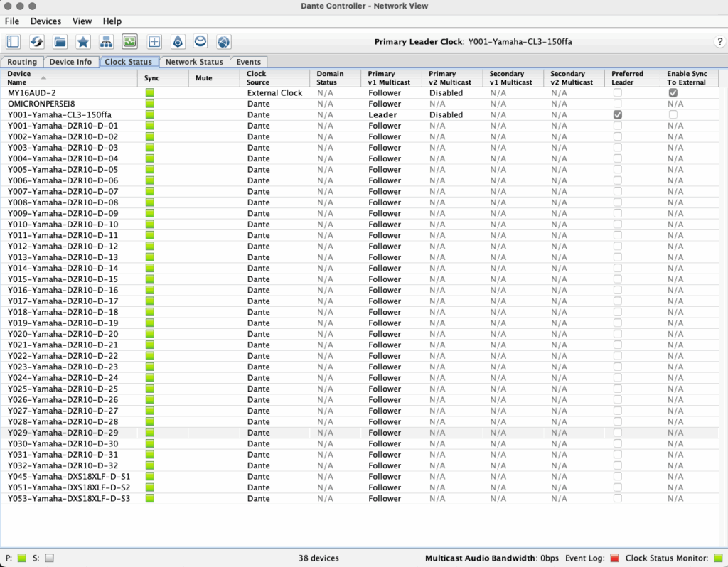
Task: Click the 38 devices status text
Action: point(318,558)
